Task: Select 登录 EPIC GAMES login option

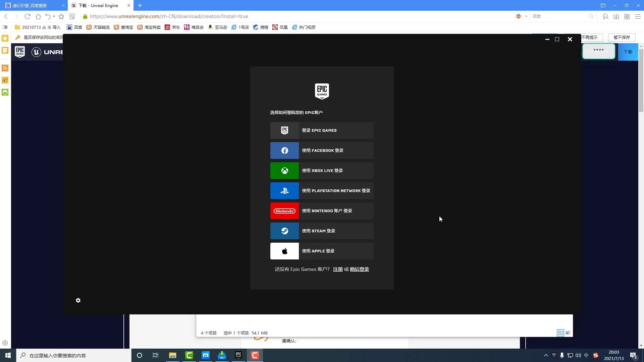Action: coord(321,130)
